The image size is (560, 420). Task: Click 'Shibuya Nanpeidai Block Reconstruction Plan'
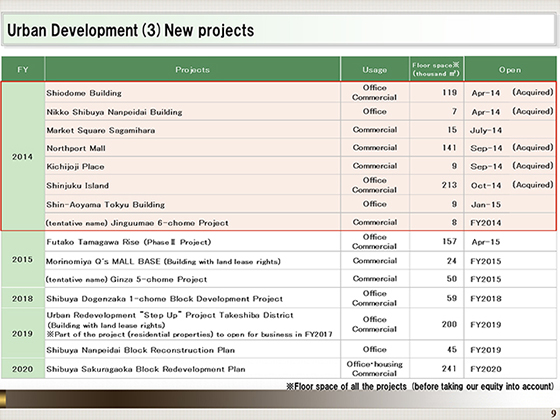pyautogui.click(x=140, y=350)
